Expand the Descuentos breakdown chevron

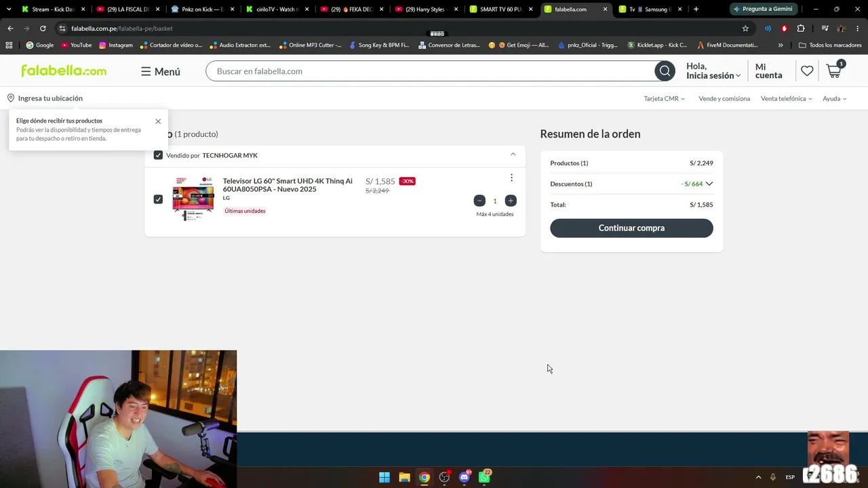click(x=709, y=184)
